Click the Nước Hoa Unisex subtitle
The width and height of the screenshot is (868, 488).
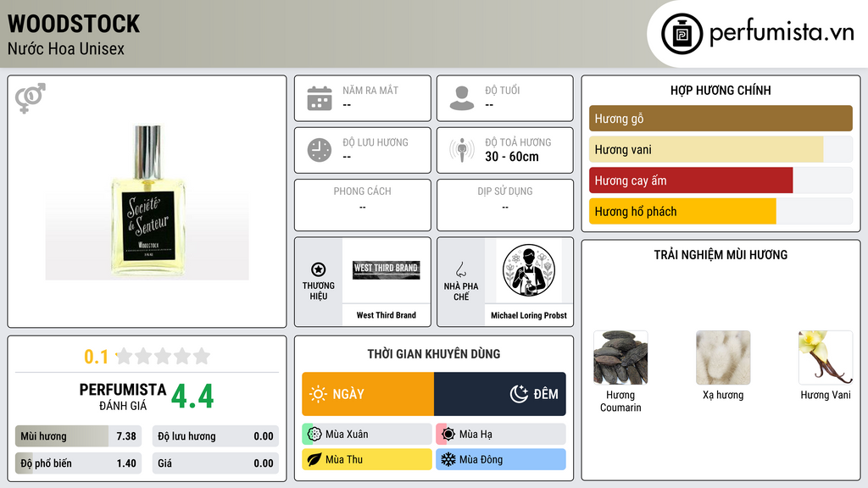point(66,48)
